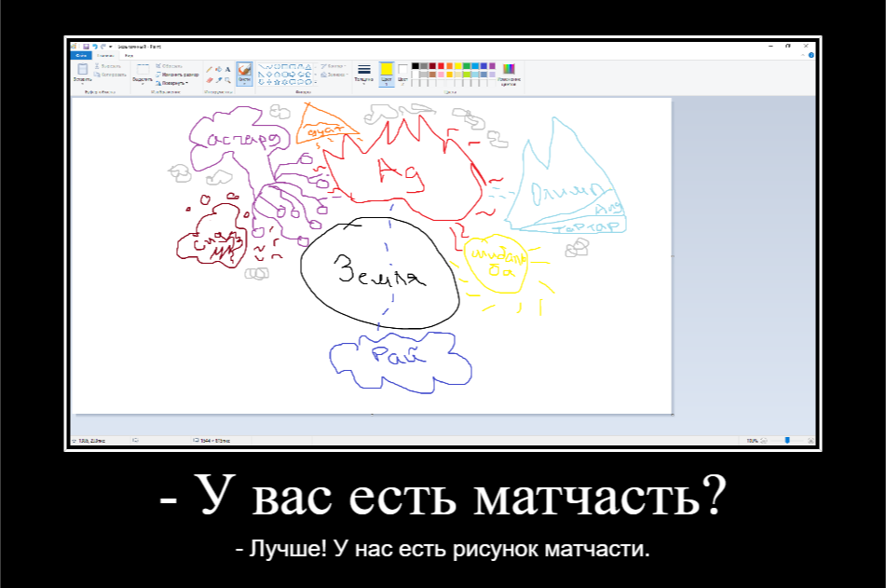Screen dimensions: 886x588
Task: Open the Заливка shape fill dropdown
Action: pos(334,75)
